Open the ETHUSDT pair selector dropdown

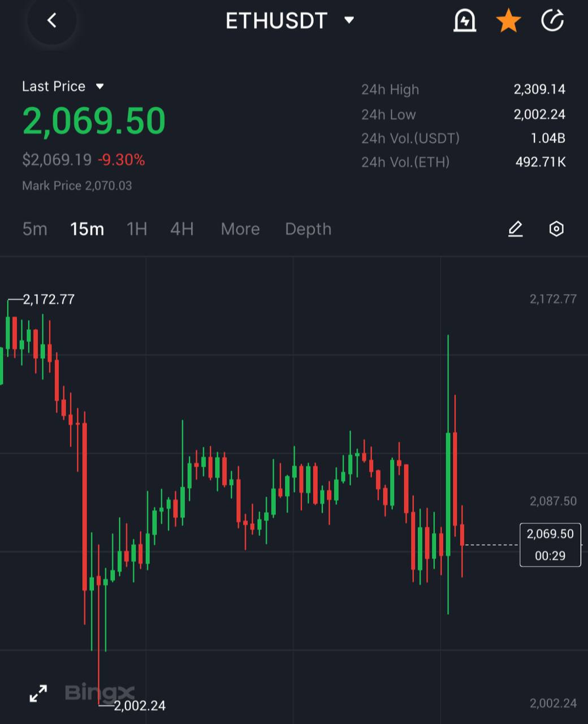point(289,21)
